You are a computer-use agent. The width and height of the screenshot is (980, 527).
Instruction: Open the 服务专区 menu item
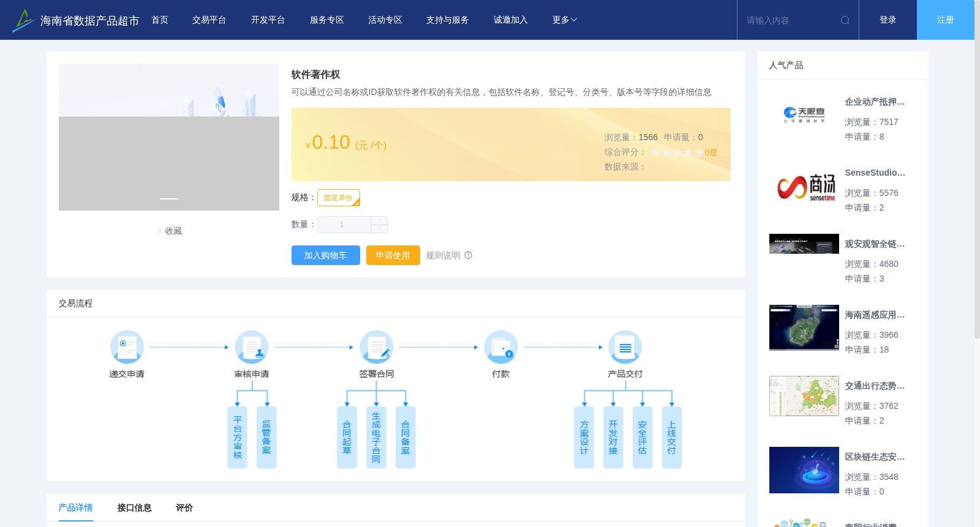click(327, 20)
